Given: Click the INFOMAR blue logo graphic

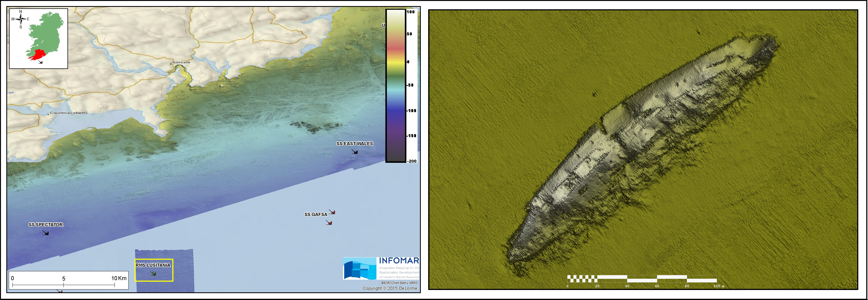Looking at the screenshot, I should point(360,269).
